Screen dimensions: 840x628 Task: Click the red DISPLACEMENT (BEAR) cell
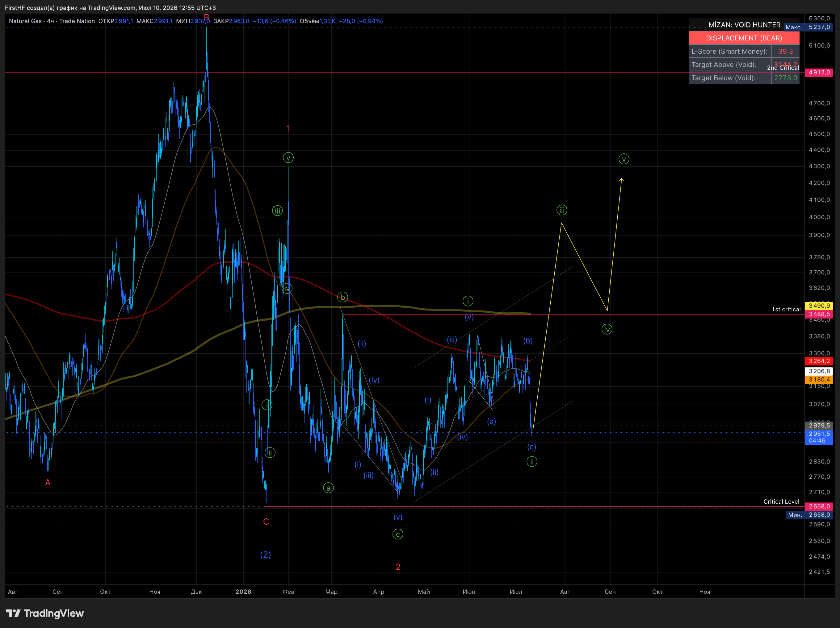[744, 38]
